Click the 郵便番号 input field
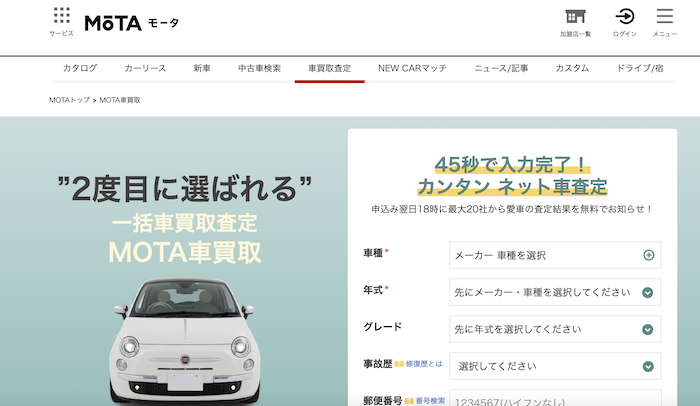 (555, 398)
